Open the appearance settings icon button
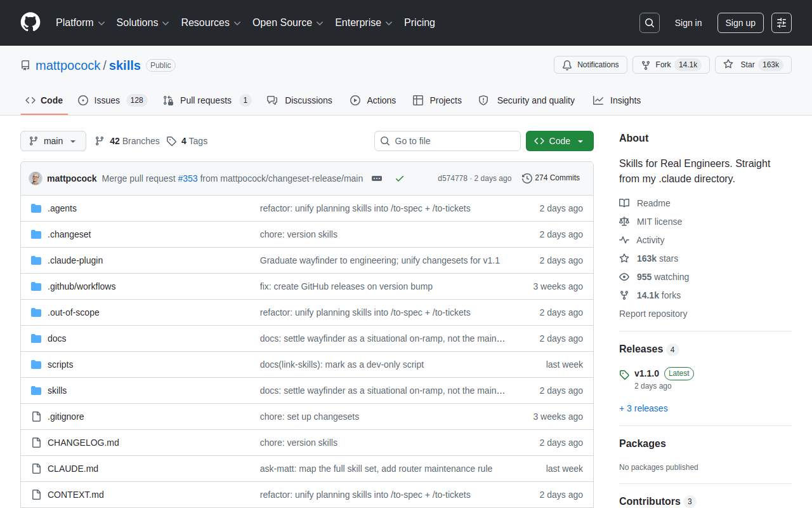 [x=782, y=23]
